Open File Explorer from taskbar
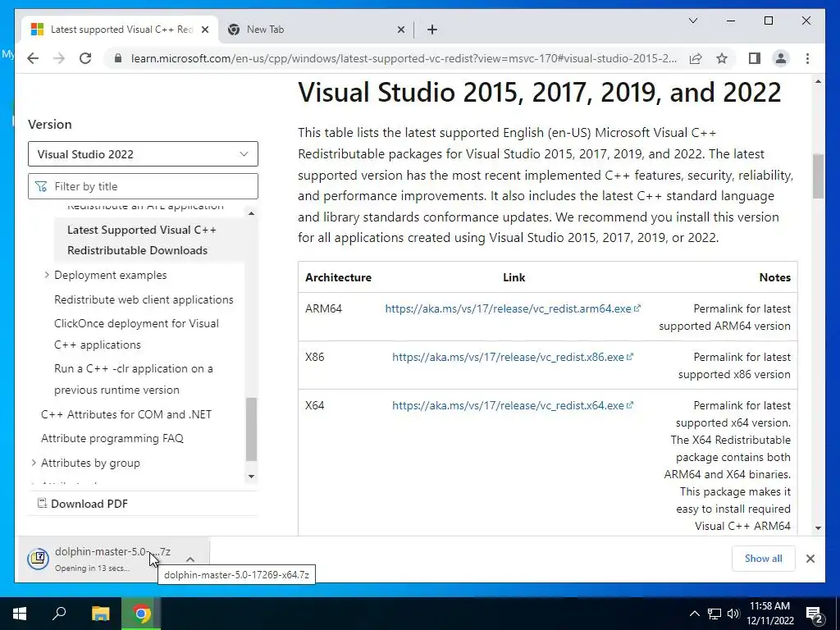 point(100,614)
